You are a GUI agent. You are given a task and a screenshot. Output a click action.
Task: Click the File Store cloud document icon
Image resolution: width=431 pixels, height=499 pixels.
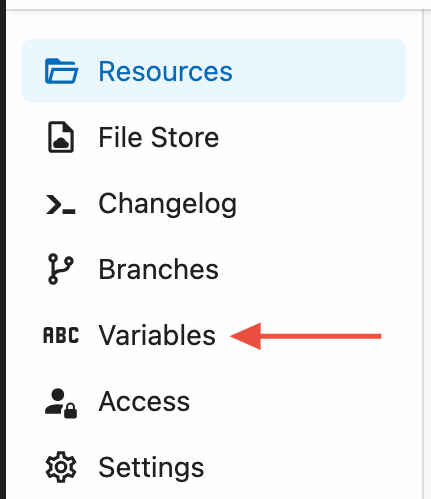click(61, 137)
